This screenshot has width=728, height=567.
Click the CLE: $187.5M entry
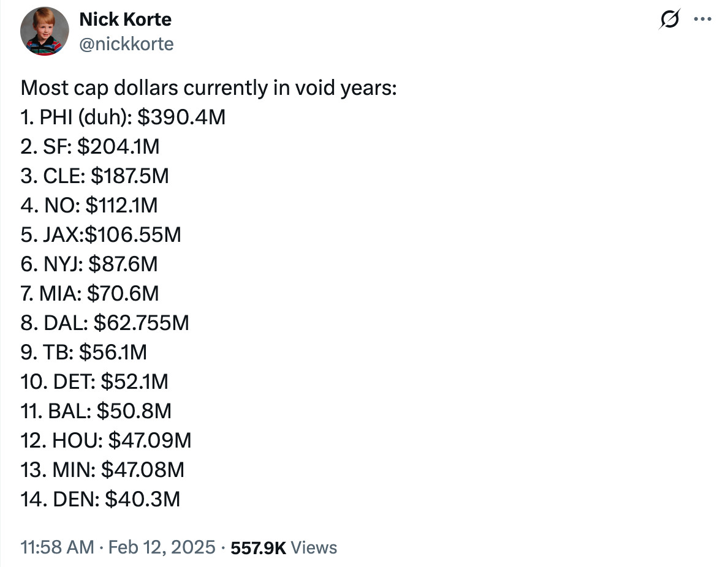point(94,176)
